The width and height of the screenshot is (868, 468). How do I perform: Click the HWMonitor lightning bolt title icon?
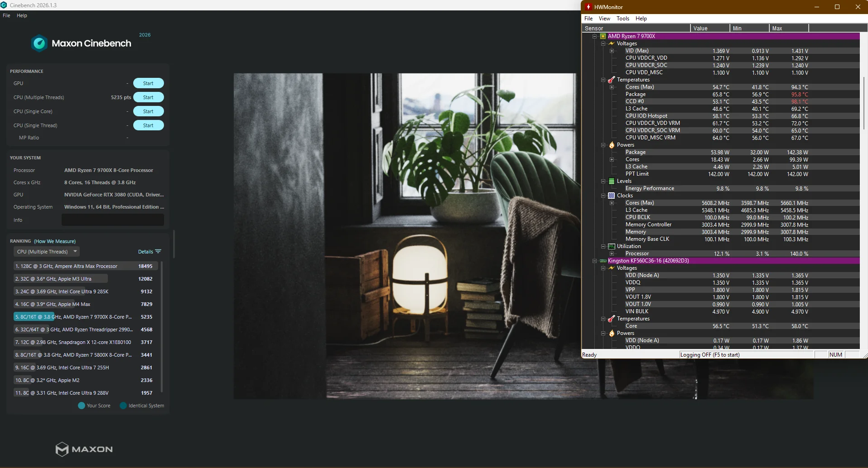[x=588, y=7]
